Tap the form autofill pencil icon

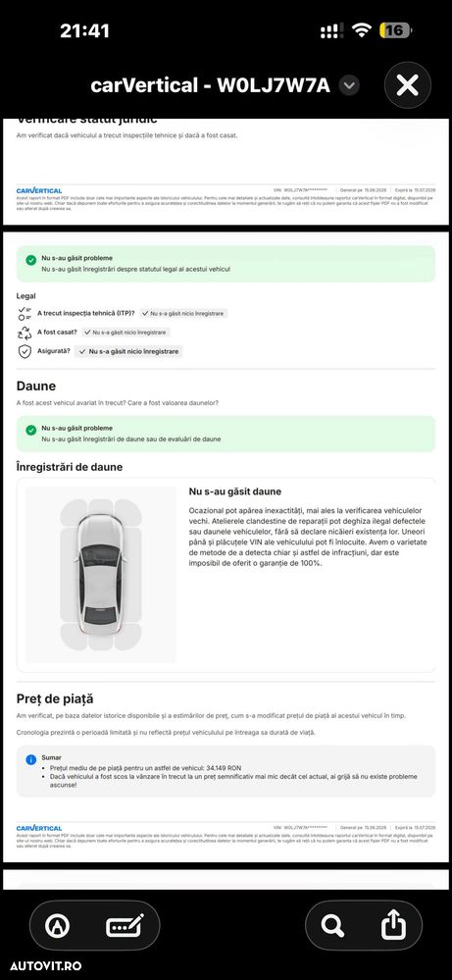125,926
